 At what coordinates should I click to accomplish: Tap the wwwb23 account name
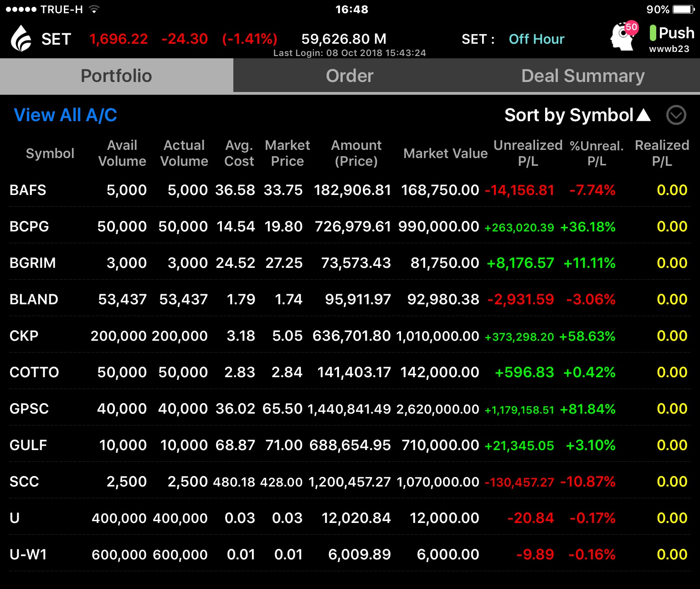pyautogui.click(x=669, y=49)
